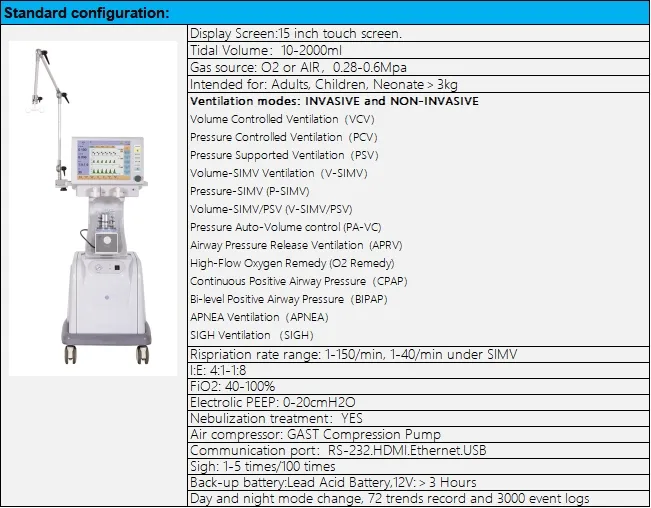This screenshot has width=651, height=508.
Task: Select 'Display Screen:15 inch touch screen.' row
Action: coord(418,34)
